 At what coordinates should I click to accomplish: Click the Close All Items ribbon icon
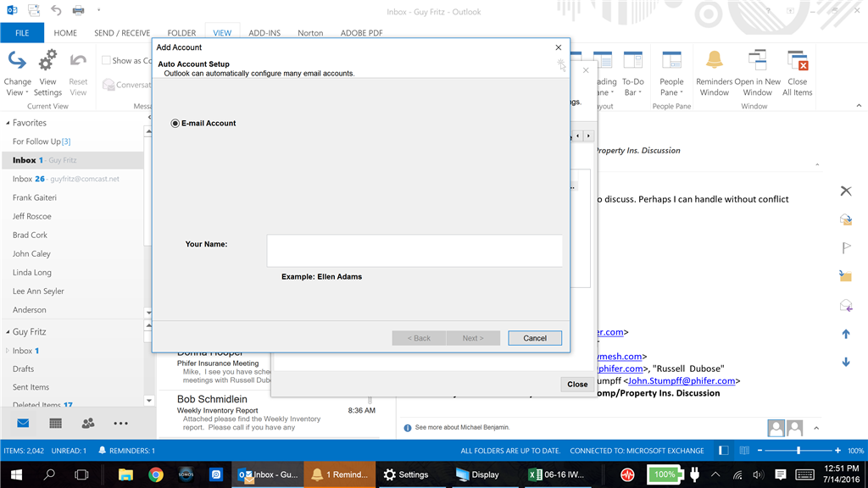tap(797, 72)
